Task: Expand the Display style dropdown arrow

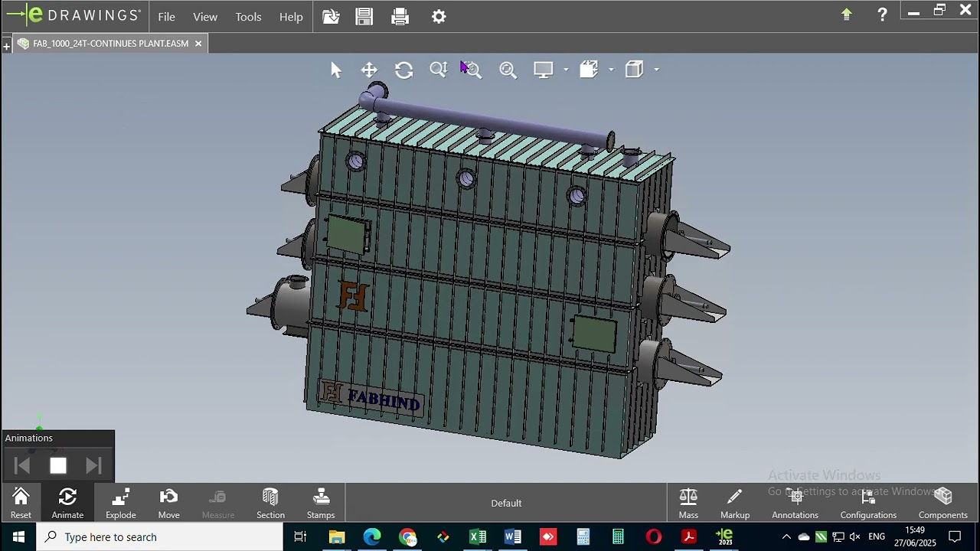Action: click(566, 70)
